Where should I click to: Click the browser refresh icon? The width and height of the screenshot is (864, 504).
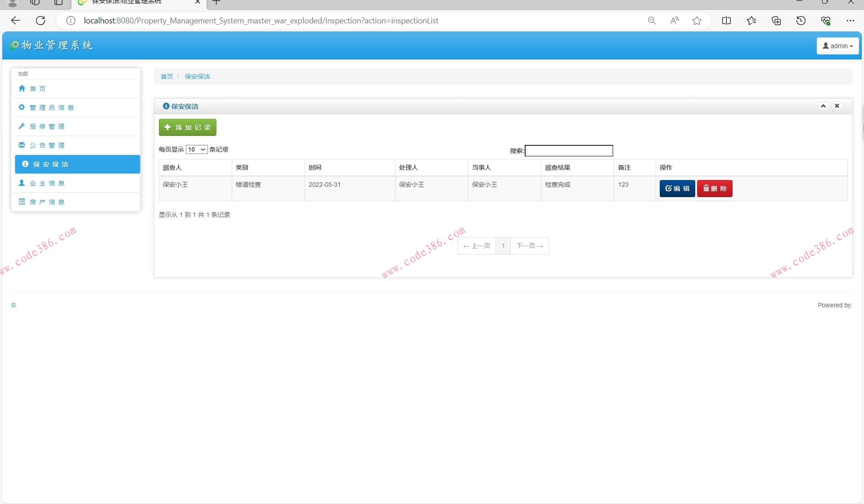click(40, 21)
